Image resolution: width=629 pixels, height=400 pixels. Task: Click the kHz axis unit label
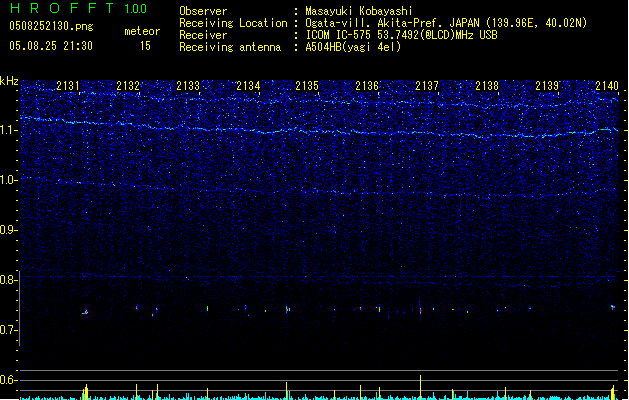tap(9, 80)
